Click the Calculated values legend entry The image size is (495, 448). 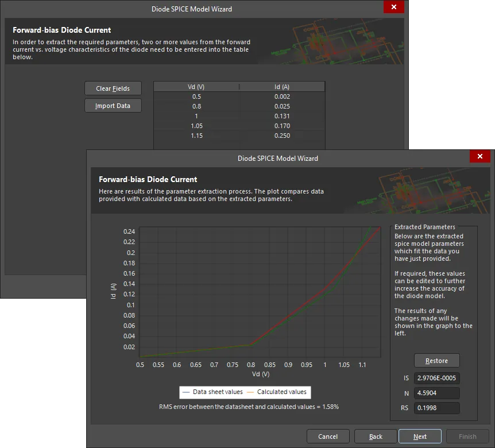(x=277, y=392)
